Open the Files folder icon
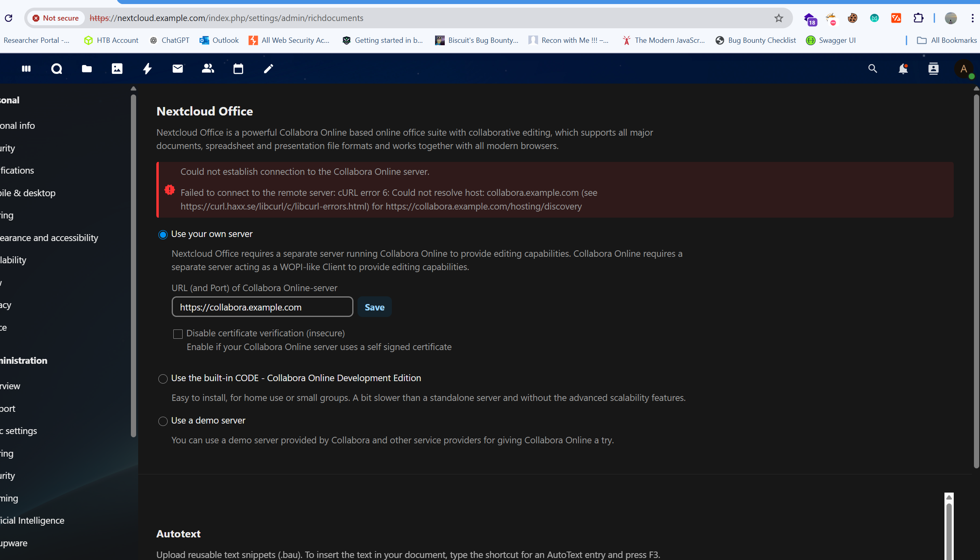 coord(87,69)
